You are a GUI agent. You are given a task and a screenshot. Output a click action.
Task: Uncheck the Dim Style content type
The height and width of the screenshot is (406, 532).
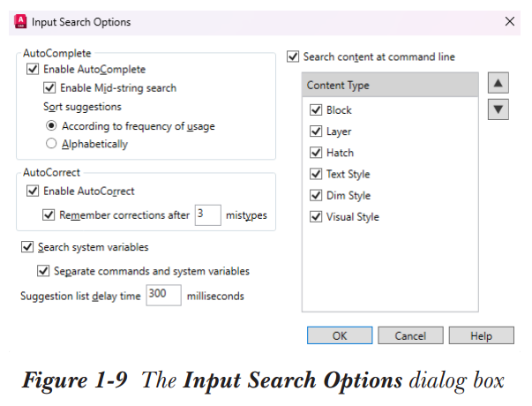tap(316, 196)
